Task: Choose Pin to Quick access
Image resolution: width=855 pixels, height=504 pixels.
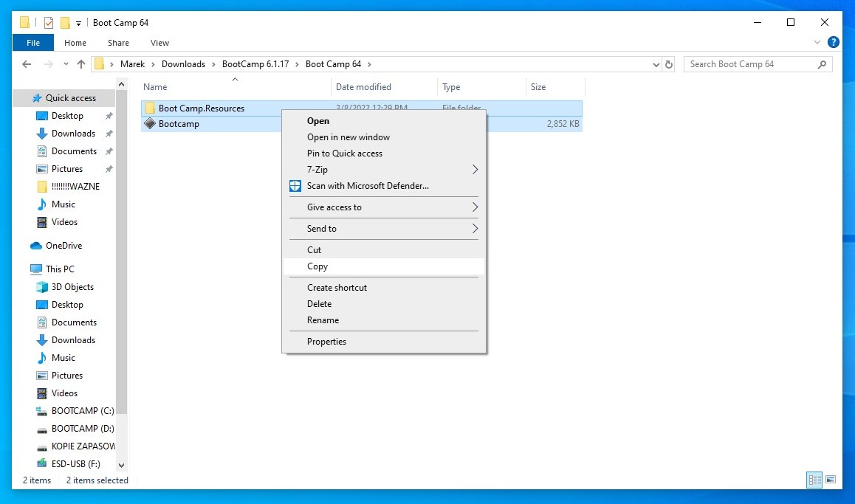Action: [384, 153]
